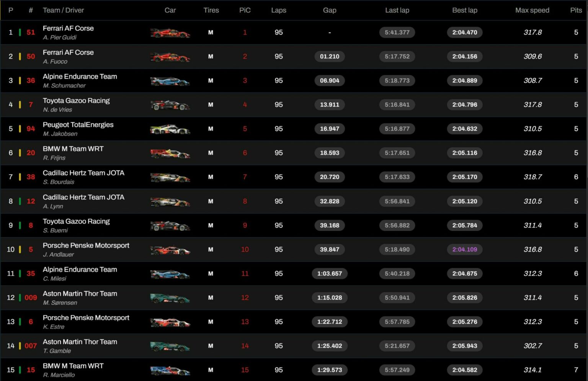
Task: Click gap value '39.847'
Action: coord(330,250)
